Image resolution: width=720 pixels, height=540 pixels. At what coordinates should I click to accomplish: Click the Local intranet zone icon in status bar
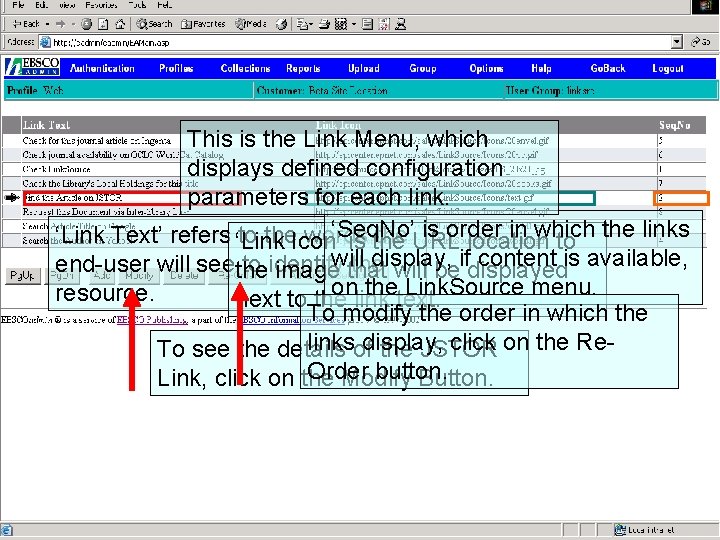click(x=620, y=529)
